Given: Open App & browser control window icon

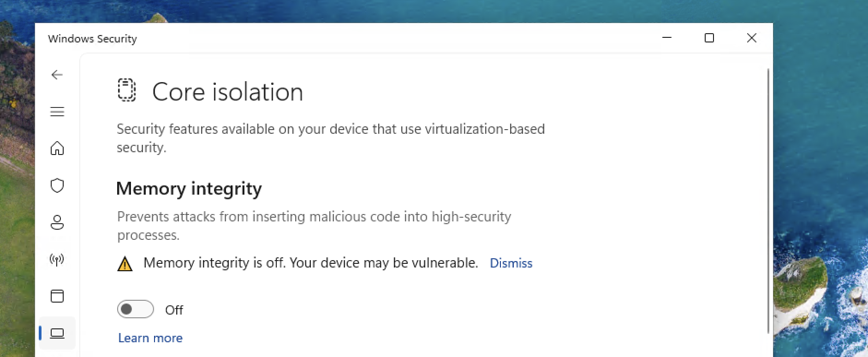Looking at the screenshot, I should [x=57, y=296].
